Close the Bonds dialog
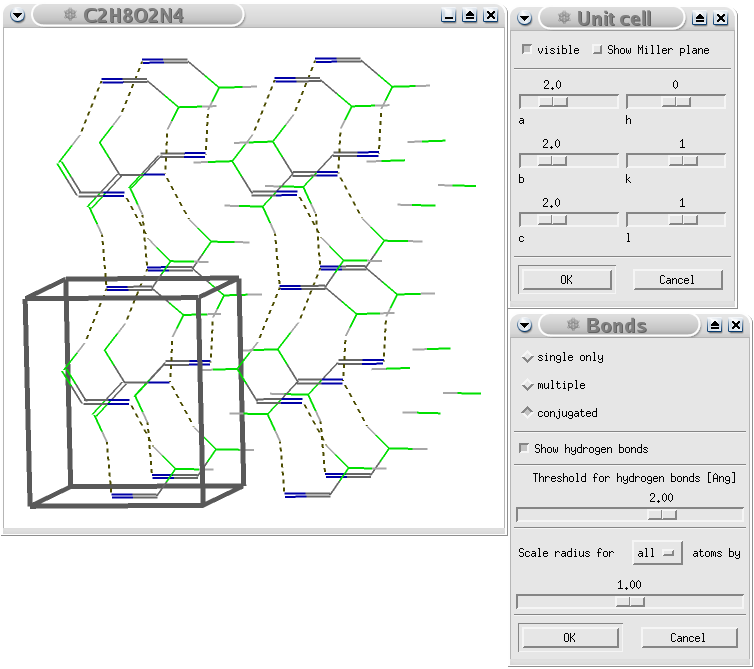 point(735,325)
